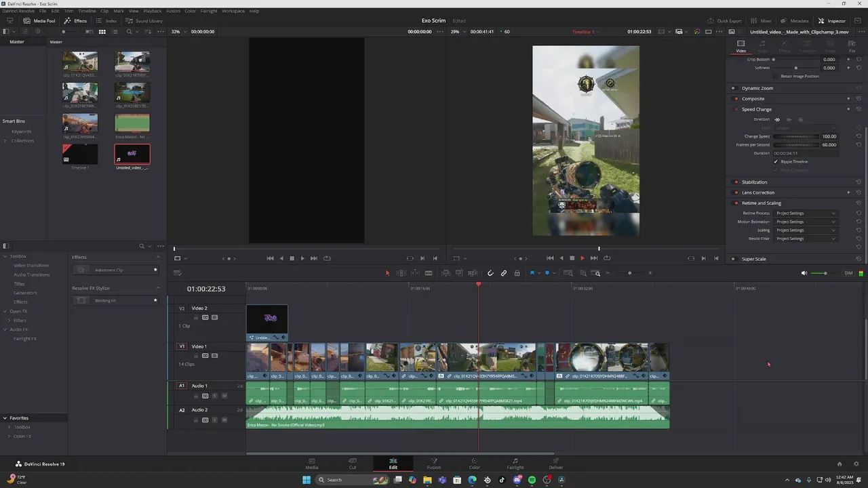Select forward speed Direction arrows
868x488 pixels.
[x=777, y=119]
